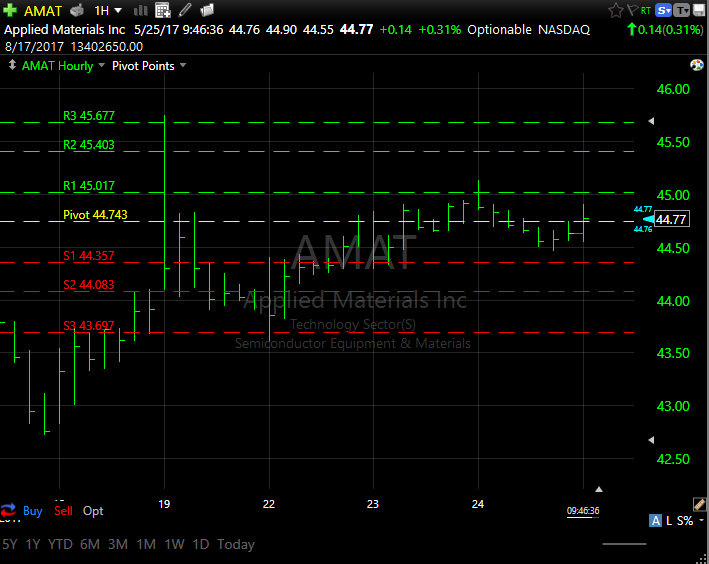Click the Applied Materials Inc company name
709x564 pixels.
(65, 30)
